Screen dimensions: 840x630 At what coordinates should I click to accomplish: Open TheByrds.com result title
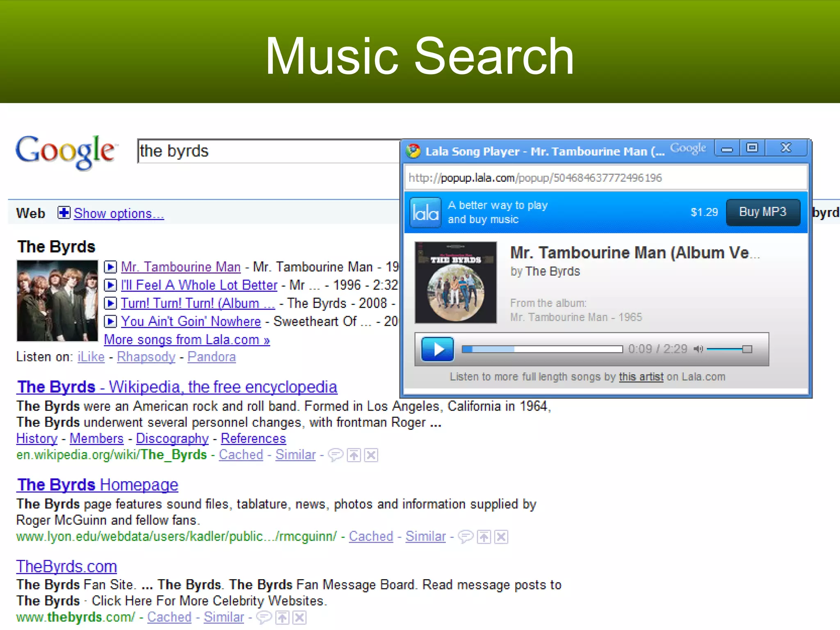tap(67, 566)
